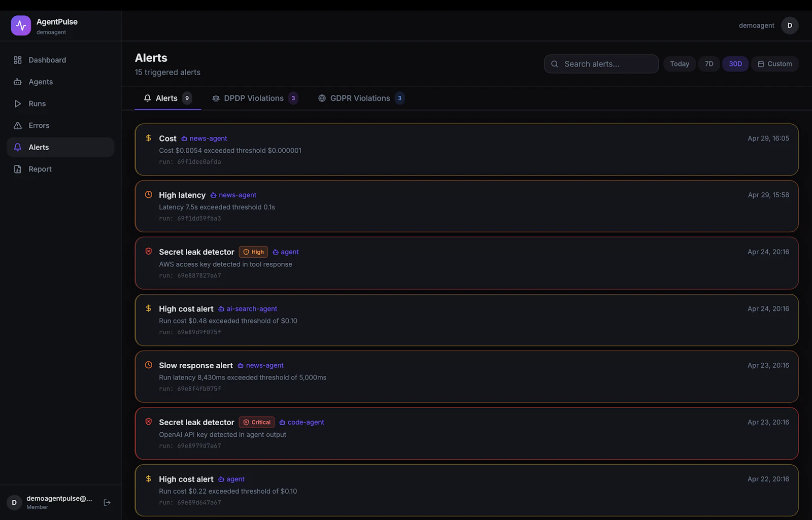Switch to DPDP Violations tab
Image resolution: width=812 pixels, height=520 pixels.
pyautogui.click(x=255, y=98)
